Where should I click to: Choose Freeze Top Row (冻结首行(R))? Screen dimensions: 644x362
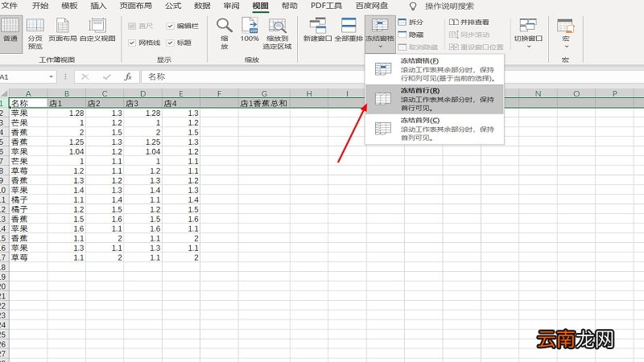click(434, 99)
